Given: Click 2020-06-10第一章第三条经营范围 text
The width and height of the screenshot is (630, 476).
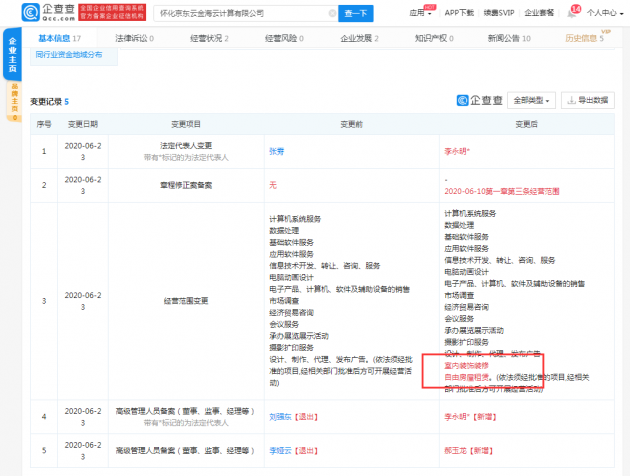Looking at the screenshot, I should tap(501, 191).
